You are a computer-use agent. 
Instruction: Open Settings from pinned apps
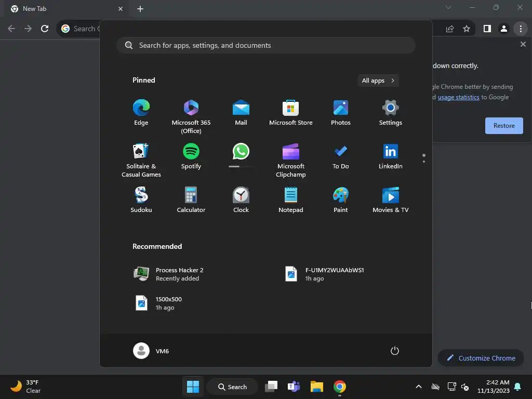(391, 113)
